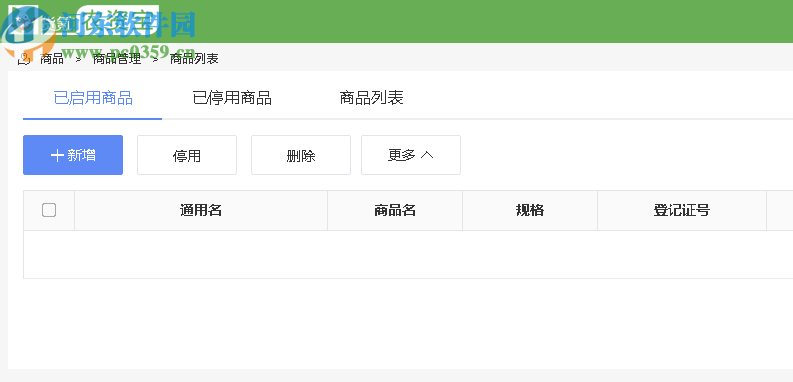Click the 停用 button
Viewport: 793px width, 382px height.
tap(187, 155)
